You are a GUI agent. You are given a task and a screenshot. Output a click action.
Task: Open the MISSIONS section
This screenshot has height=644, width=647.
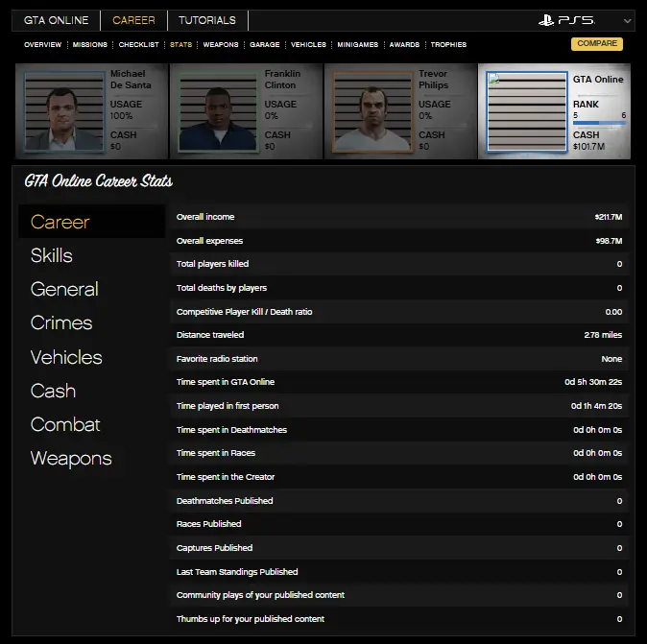coord(90,44)
